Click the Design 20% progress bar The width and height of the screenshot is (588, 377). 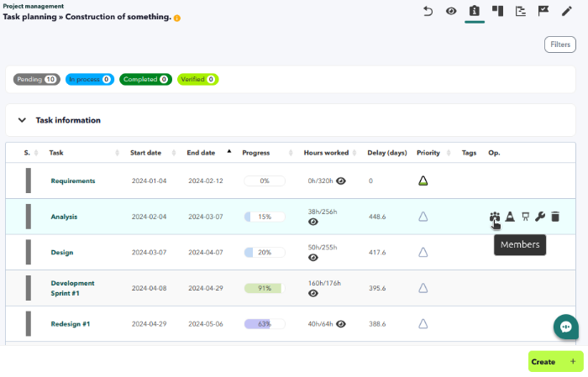click(265, 253)
